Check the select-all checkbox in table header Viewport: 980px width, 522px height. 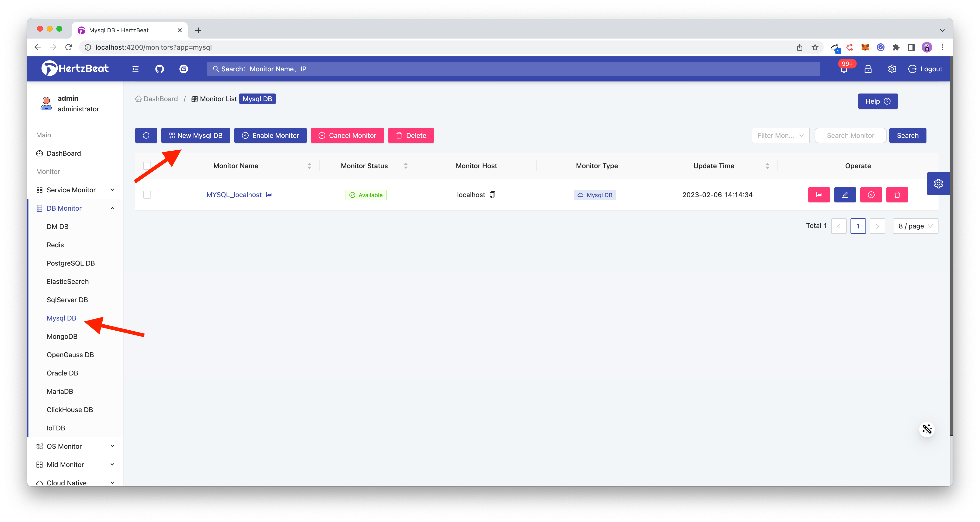coord(147,165)
